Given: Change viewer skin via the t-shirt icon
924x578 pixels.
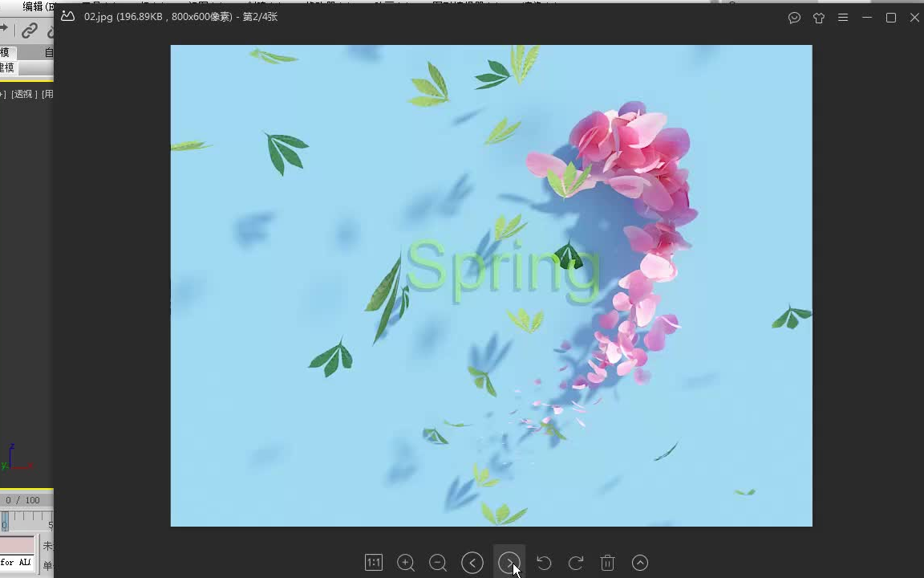Looking at the screenshot, I should (819, 17).
